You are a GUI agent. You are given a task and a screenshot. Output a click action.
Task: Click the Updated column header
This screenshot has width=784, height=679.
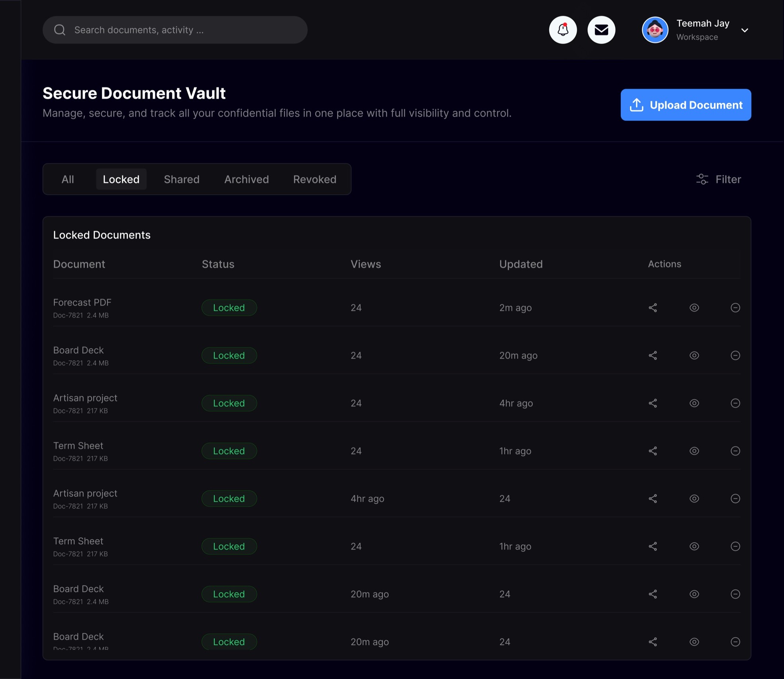521,264
